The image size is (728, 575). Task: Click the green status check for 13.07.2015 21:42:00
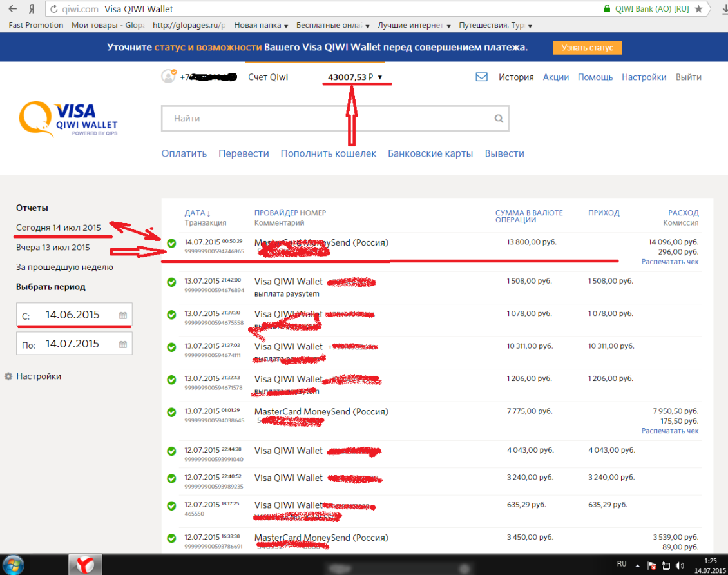[171, 282]
